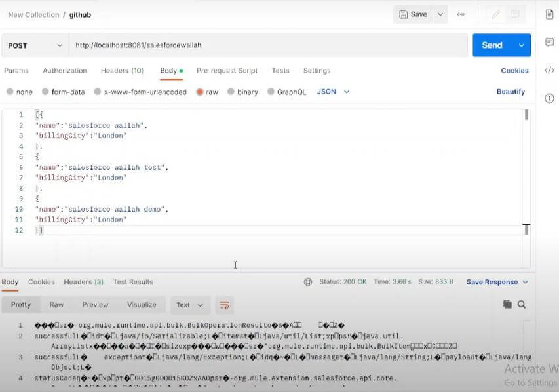Open the code snippet icon in sidebar
The image size is (559, 392).
pos(549,70)
